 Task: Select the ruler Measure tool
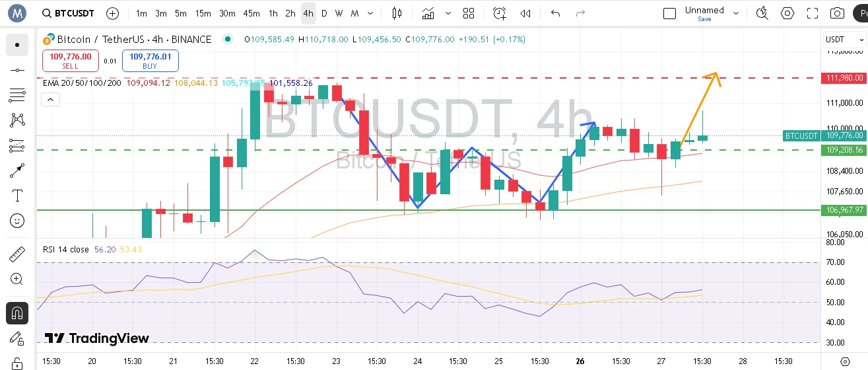(x=17, y=254)
